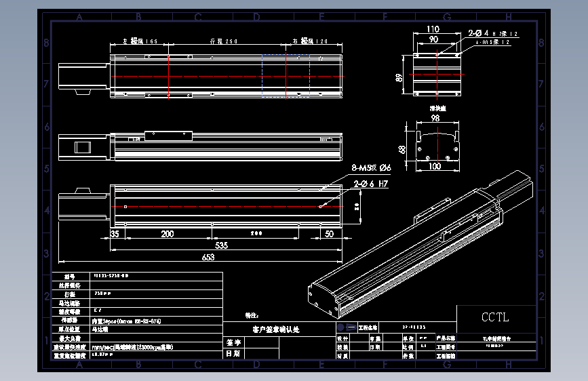Select the 50 end-offset dimension

pyautogui.click(x=329, y=234)
